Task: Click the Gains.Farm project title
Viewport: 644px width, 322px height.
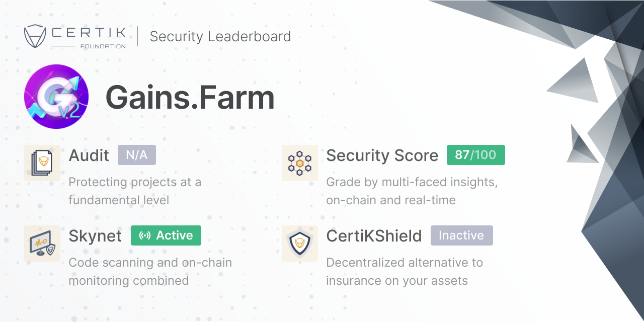Action: point(190,97)
